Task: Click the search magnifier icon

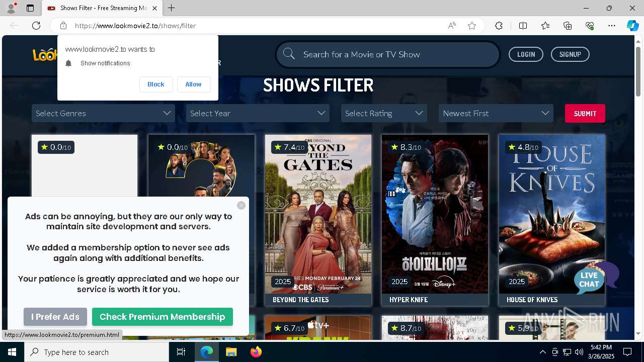Action: [289, 54]
